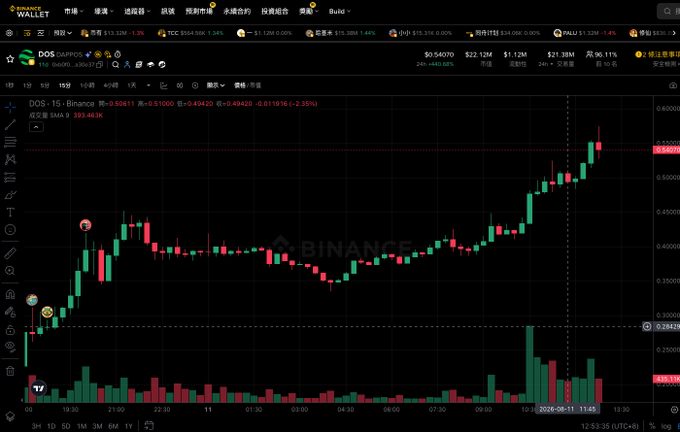Screen dimensions: 680x432
Task: Toggle percent scale mode
Action: click(652, 426)
